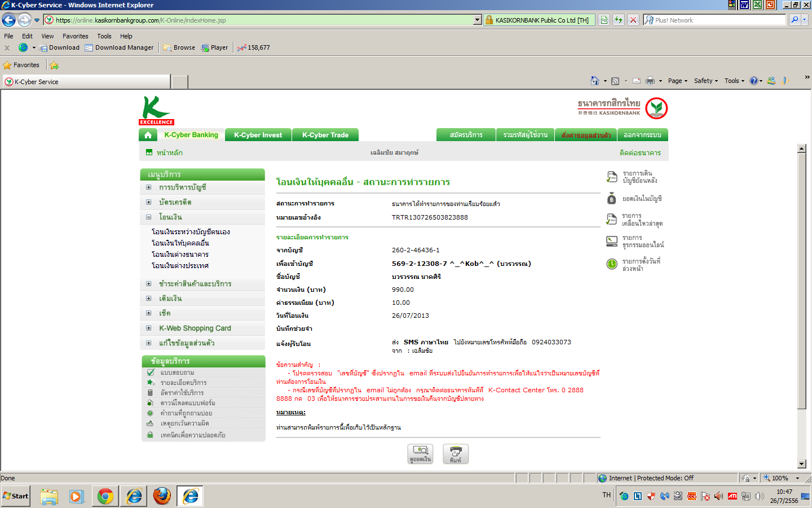Click the หน้าหลัก link
Screen dimensions: 812x508
tap(169, 153)
